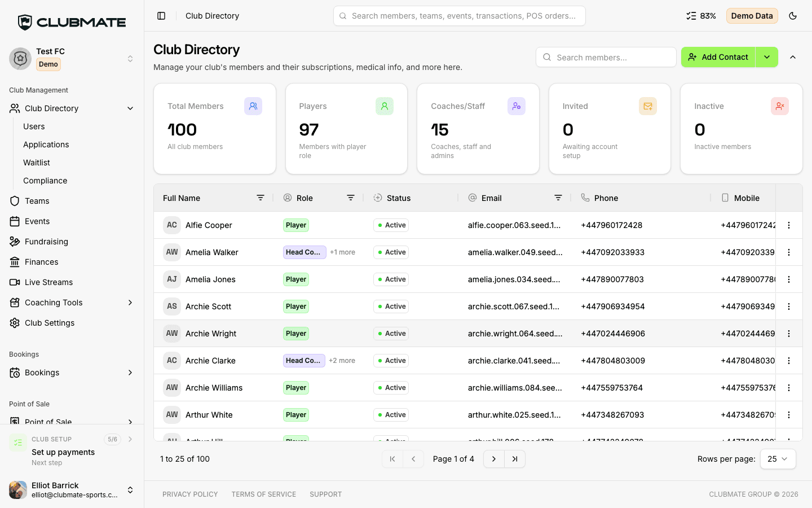Click Amelia Jones Player role badge
The image size is (812, 508).
(x=296, y=279)
